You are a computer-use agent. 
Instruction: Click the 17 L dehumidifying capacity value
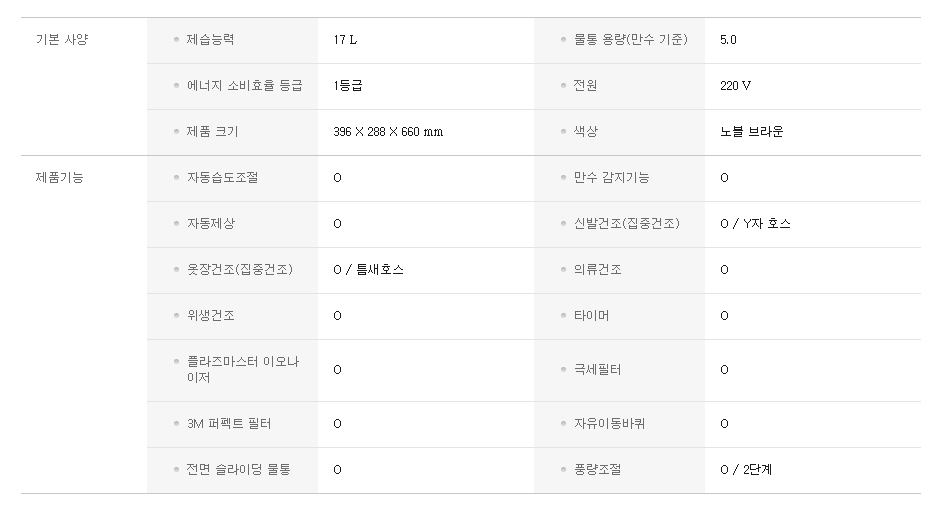coord(344,40)
